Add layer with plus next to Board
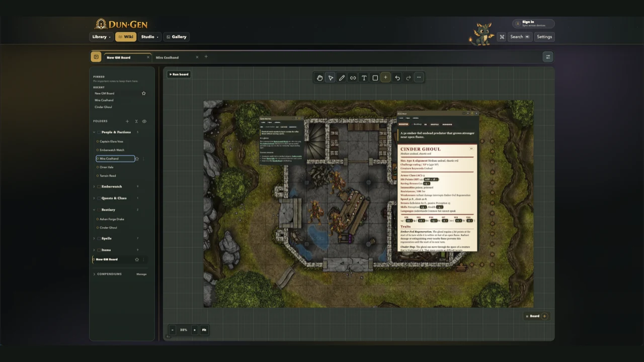Viewport: 644px width, 362px height. (544, 316)
